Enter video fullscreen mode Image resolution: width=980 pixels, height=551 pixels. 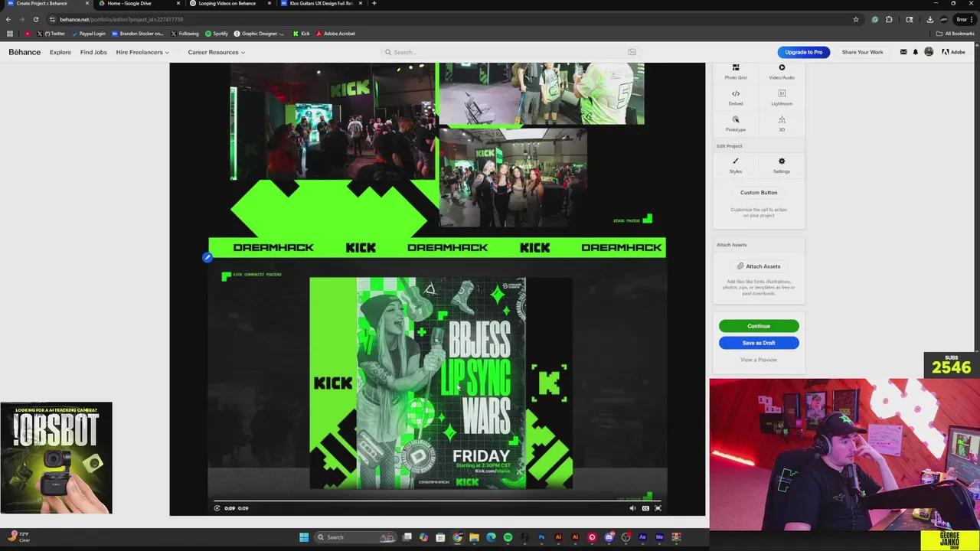pos(658,508)
